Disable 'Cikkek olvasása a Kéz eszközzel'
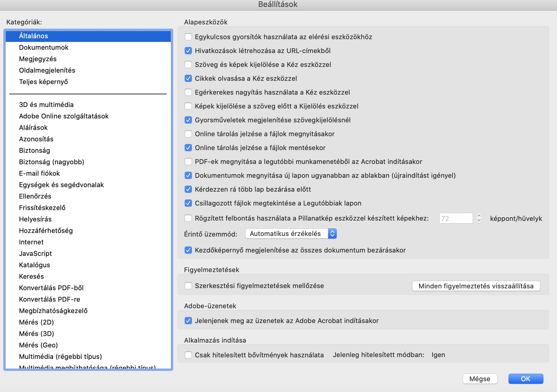Screen dimensions: 557x392 tap(188, 78)
